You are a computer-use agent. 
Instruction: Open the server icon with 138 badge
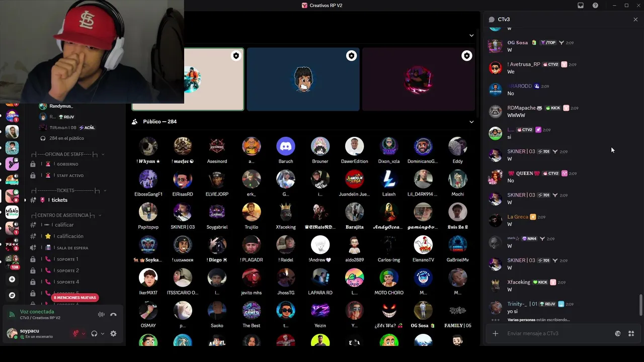click(12, 261)
